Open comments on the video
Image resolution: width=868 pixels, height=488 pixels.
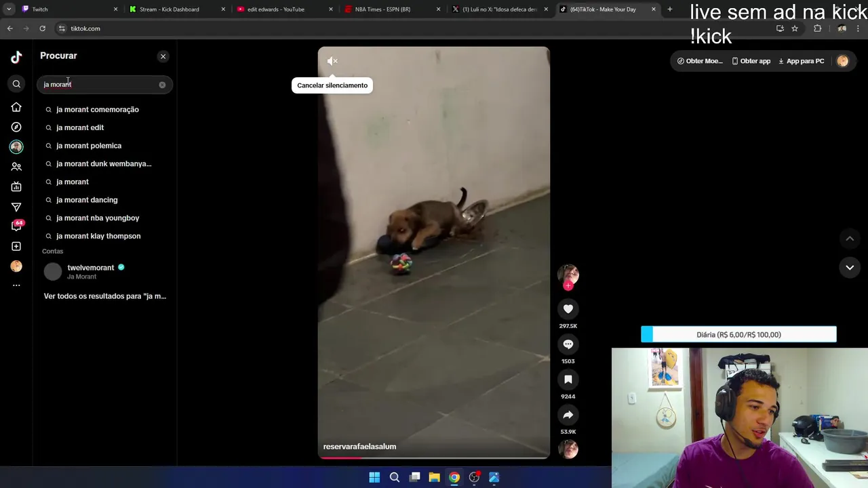tap(568, 344)
